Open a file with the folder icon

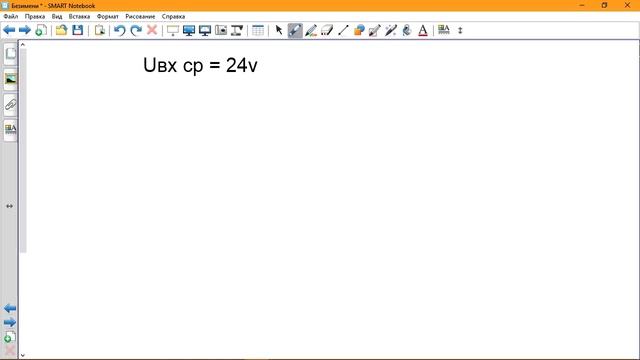point(62,30)
